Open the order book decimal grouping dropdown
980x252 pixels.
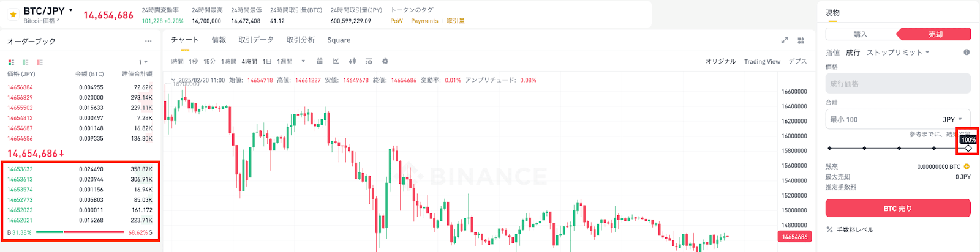pos(143,62)
